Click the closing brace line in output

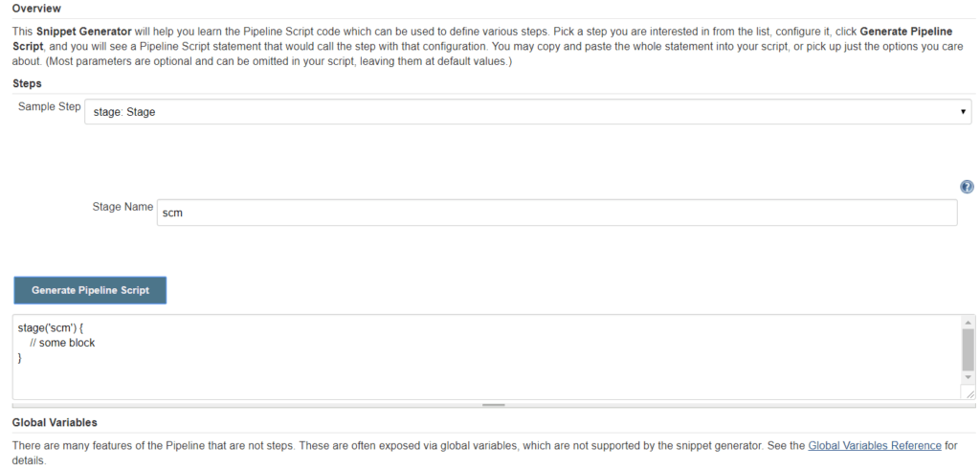[20, 358]
